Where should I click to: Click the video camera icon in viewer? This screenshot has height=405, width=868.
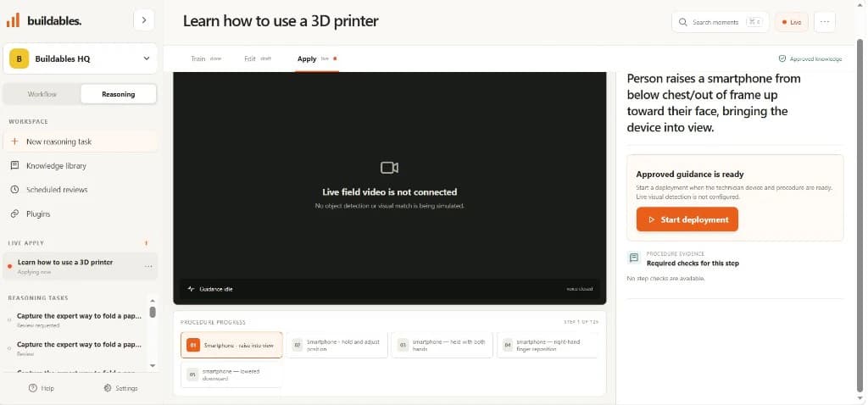(x=390, y=168)
